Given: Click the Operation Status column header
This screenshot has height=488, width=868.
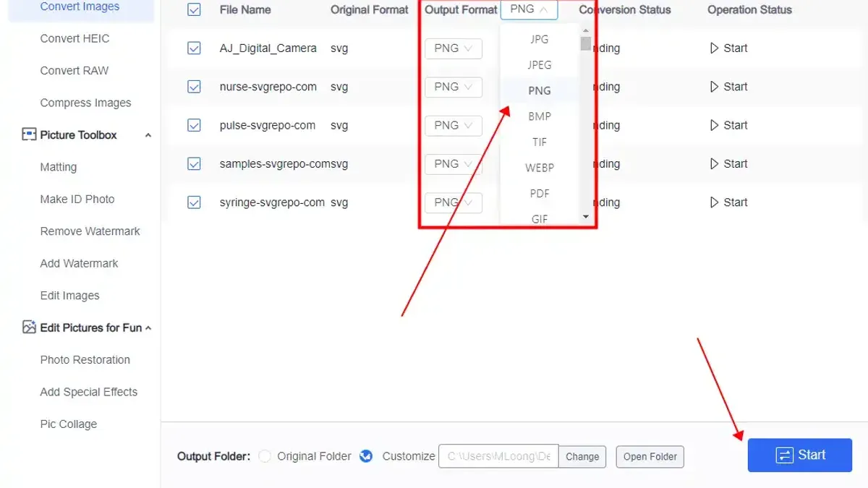Looking at the screenshot, I should 749,10.
